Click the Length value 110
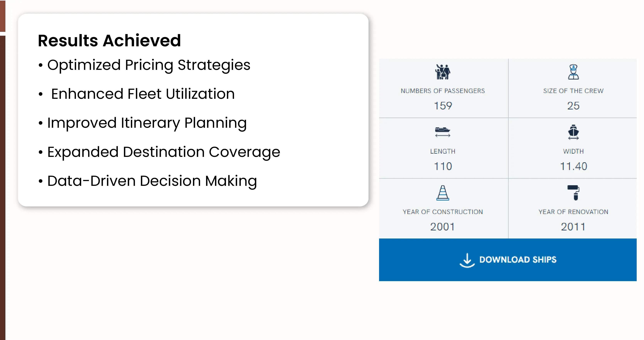 (x=443, y=166)
